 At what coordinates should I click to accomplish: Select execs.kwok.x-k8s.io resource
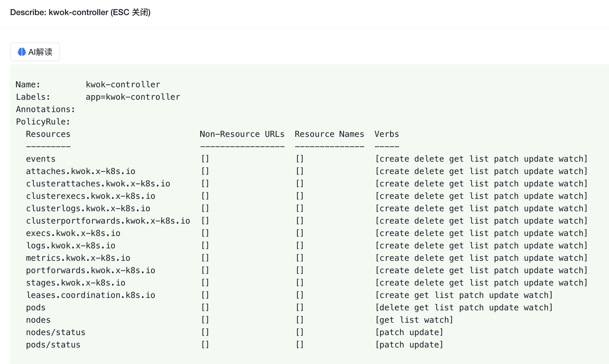coord(73,233)
